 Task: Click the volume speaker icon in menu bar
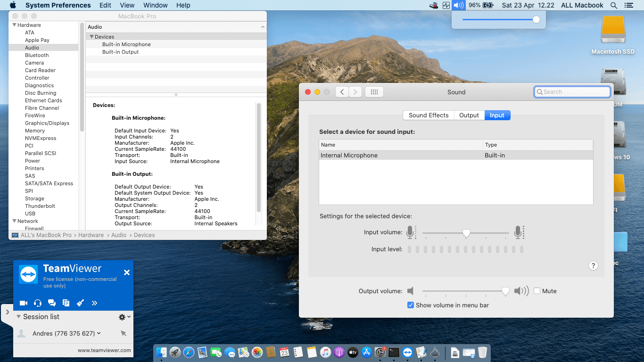click(x=458, y=5)
